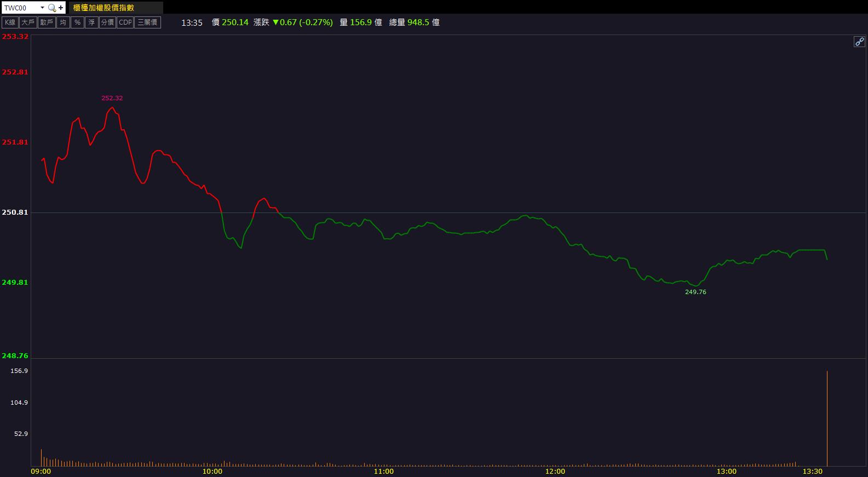Open the link icon at chart's top-right corner

[859, 42]
